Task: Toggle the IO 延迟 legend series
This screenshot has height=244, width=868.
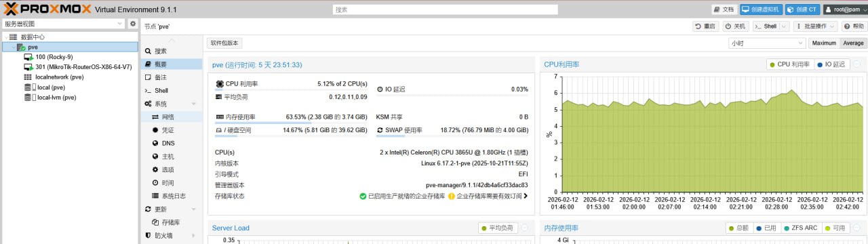Action: click(x=831, y=64)
